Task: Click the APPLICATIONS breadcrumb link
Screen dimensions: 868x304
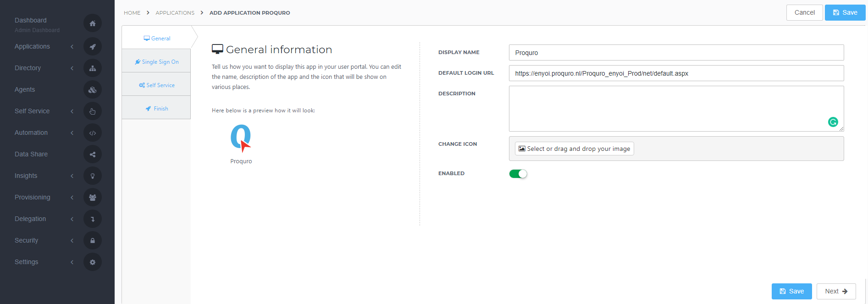Action: coord(175,13)
